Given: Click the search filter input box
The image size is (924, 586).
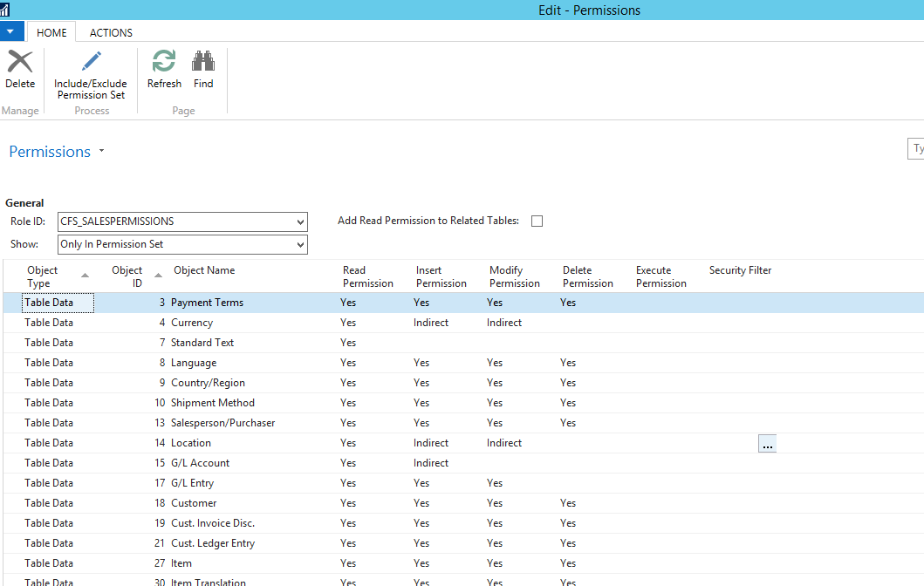Looking at the screenshot, I should pyautogui.click(x=916, y=149).
